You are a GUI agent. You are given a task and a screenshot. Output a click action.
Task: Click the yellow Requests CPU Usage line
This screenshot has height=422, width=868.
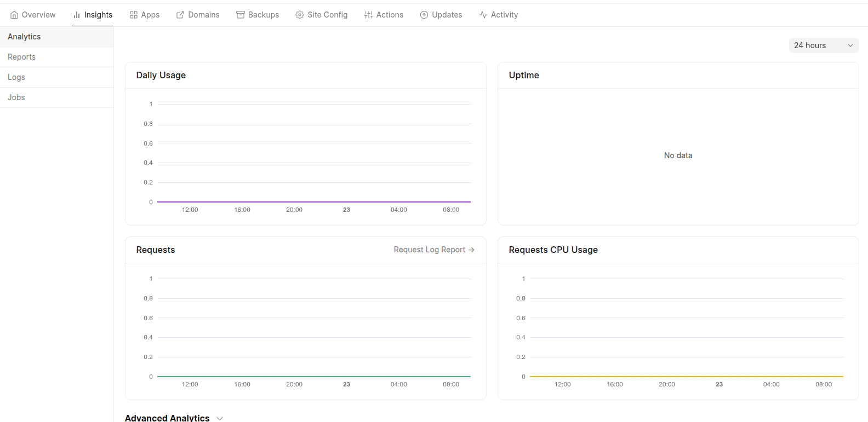coord(687,377)
